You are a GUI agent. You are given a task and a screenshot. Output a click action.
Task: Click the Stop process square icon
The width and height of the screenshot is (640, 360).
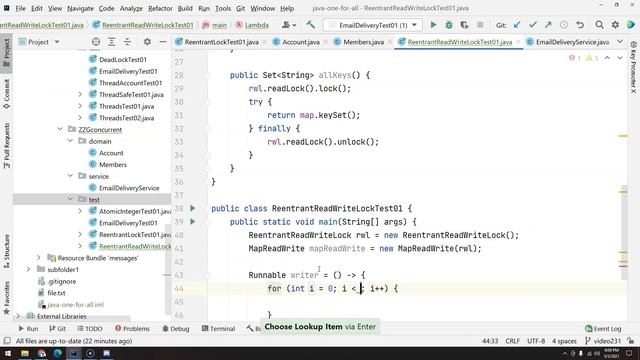[480, 25]
